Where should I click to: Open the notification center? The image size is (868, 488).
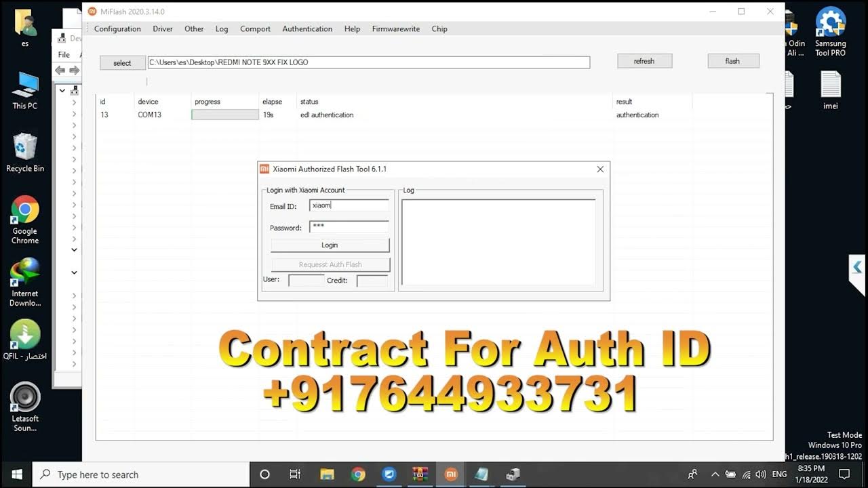pos(844,474)
